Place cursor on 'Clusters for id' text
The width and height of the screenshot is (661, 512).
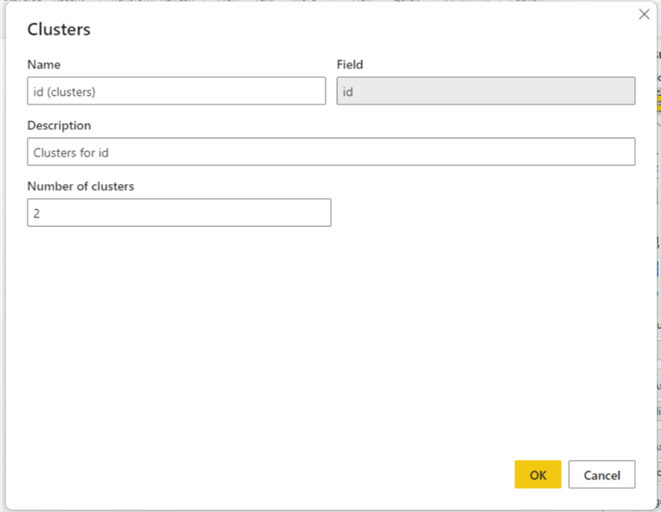[77, 153]
